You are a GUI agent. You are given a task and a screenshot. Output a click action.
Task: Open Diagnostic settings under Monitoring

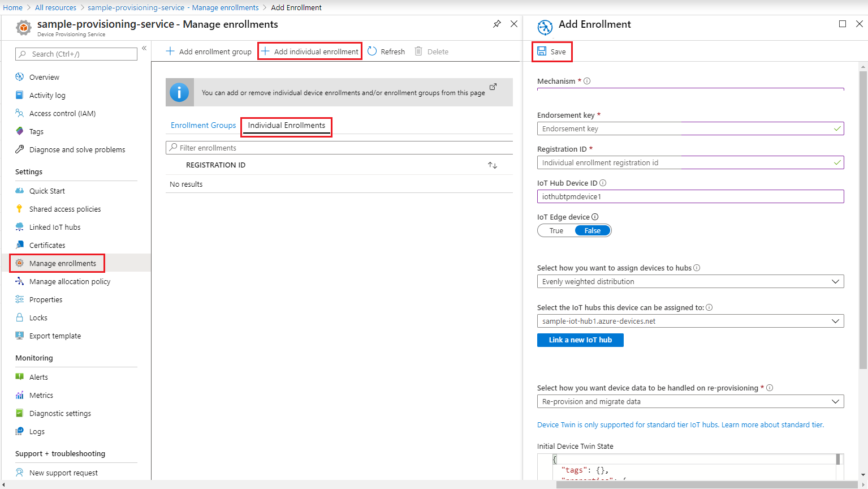pos(60,413)
